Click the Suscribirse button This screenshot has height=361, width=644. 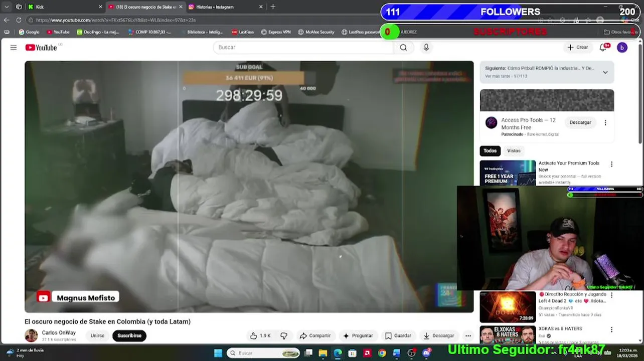point(129,336)
